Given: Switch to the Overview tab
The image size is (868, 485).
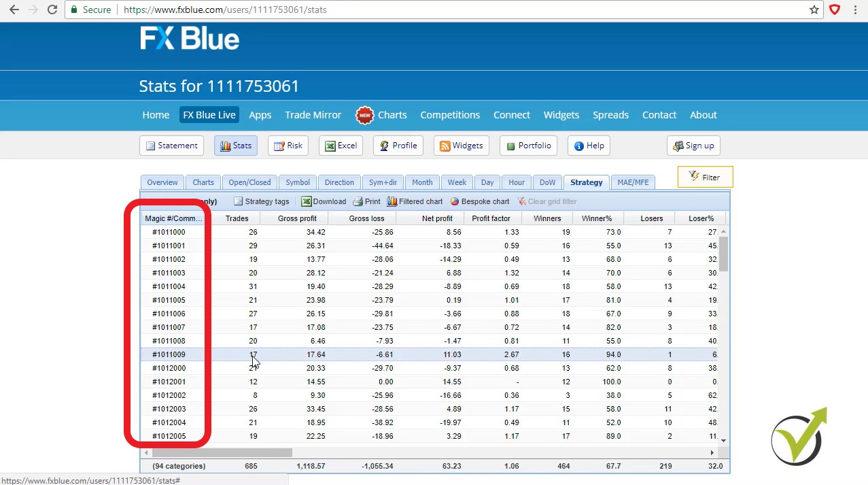Looking at the screenshot, I should pyautogui.click(x=162, y=182).
